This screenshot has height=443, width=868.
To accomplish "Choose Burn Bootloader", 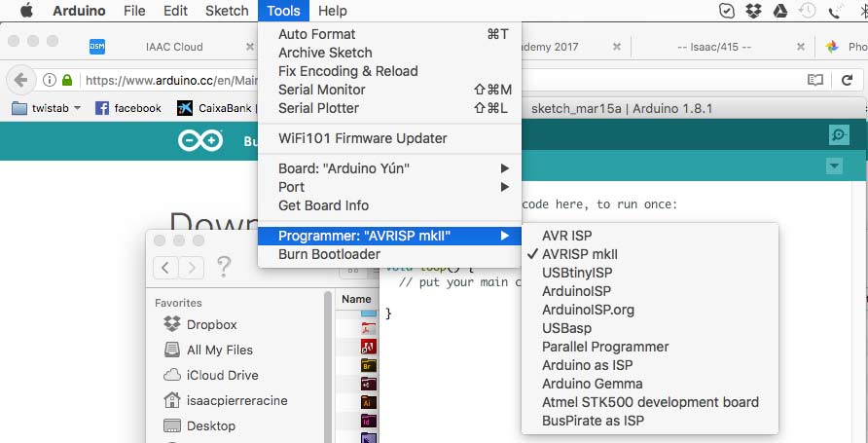I will [x=389, y=254].
